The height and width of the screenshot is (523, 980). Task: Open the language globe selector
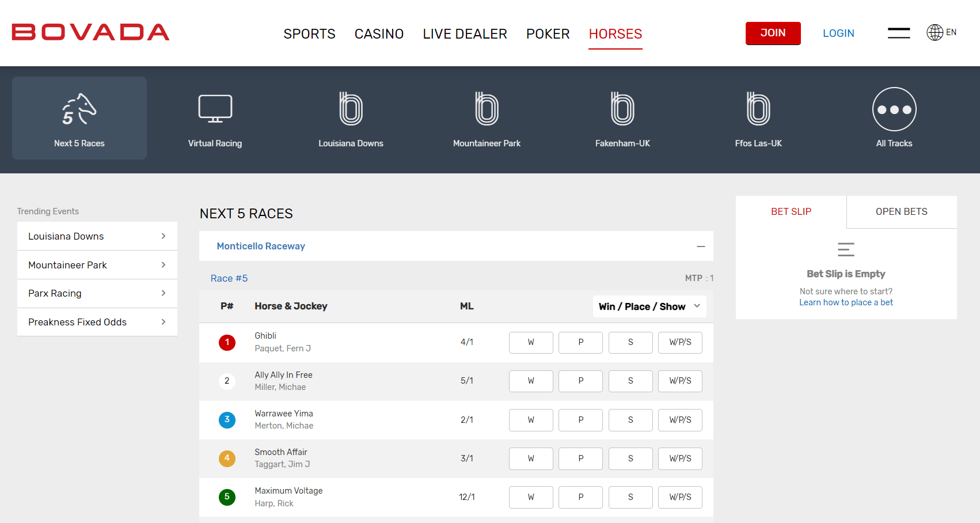point(941,32)
